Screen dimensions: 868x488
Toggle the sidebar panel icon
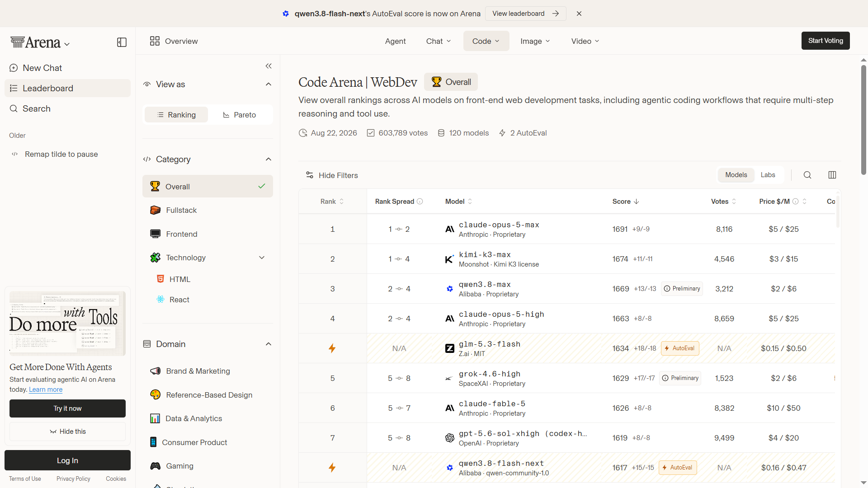point(122,42)
